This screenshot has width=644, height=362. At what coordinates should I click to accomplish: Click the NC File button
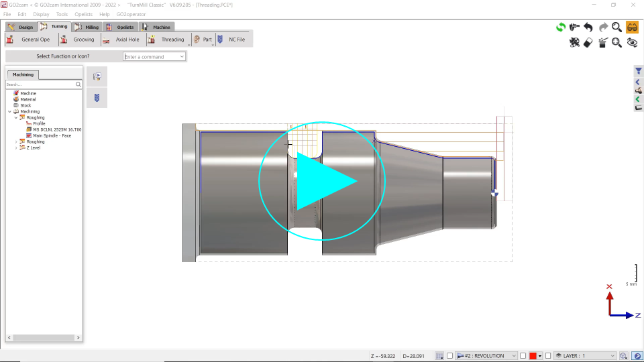[x=231, y=40]
